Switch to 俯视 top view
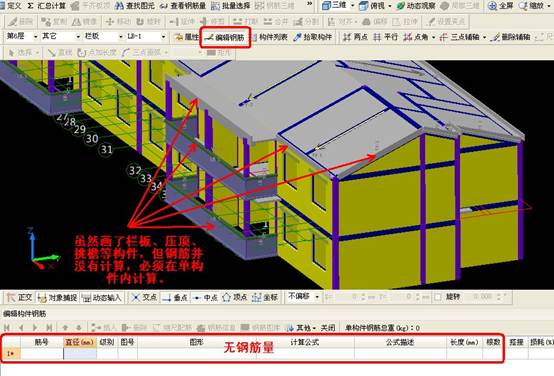 (x=371, y=6)
